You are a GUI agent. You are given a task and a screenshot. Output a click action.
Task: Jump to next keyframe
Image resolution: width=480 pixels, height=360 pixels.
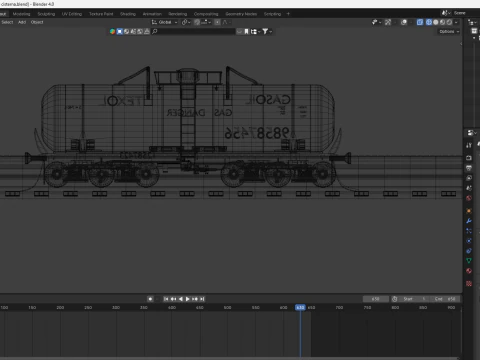click(195, 299)
